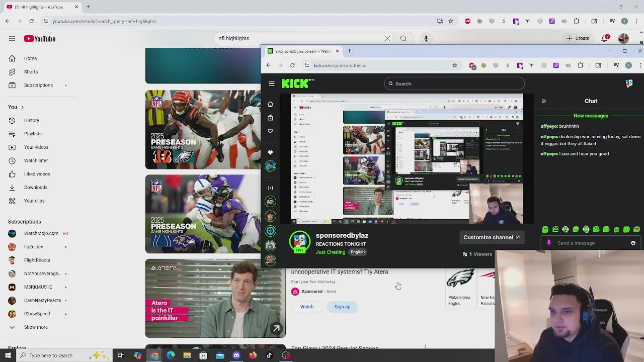Open the YouTube hamburger guide menu
This screenshot has width=644, height=362.
(12, 39)
